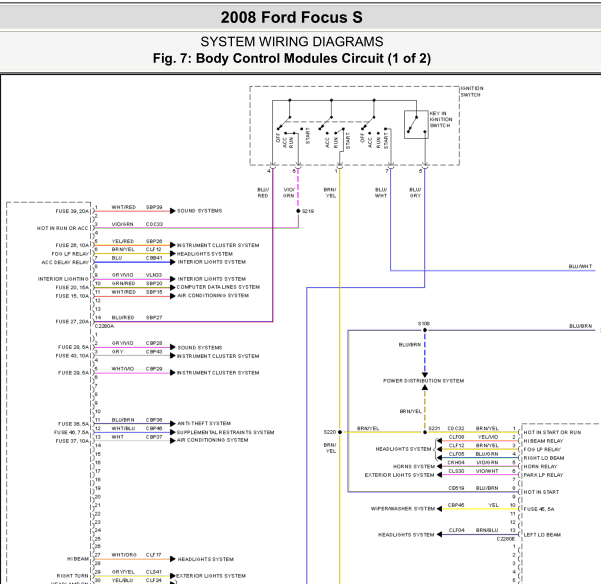Click the 'WIPER/WASHER SYSTEM' label
The height and width of the screenshot is (584, 601).
coord(403,509)
